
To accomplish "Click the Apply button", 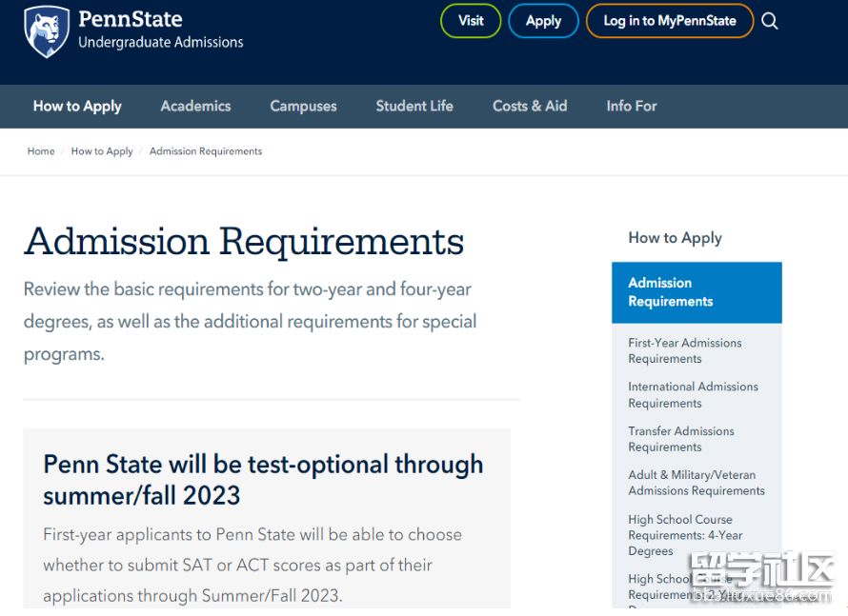I will 543,20.
